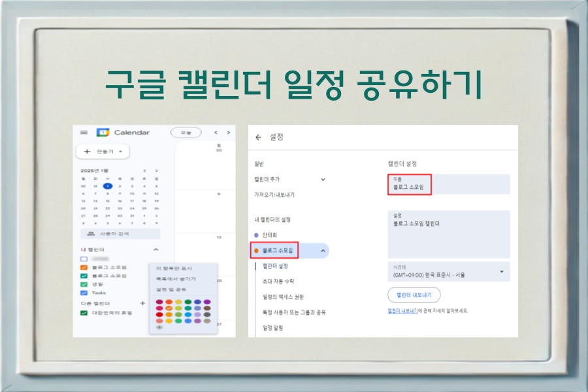
Task: Click the 내 캘린더의 설정 heading
Action: coord(272,220)
